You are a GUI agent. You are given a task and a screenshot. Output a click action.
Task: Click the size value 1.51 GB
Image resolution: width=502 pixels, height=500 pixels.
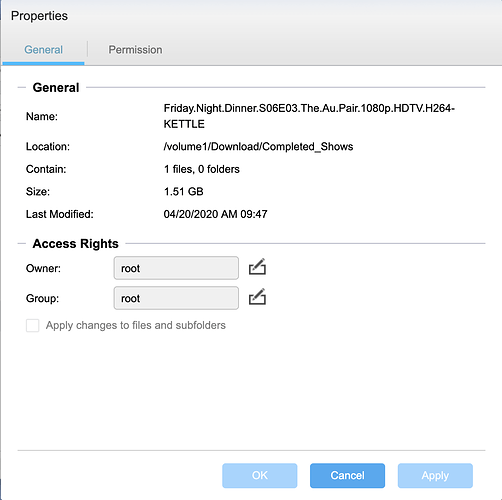tap(184, 191)
